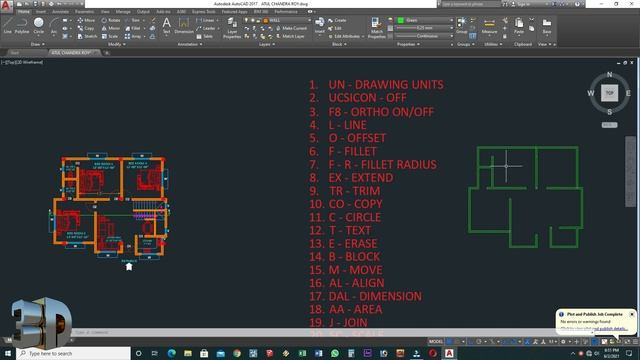The image size is (640, 360).
Task: Select the Array tool
Action: 133,36
